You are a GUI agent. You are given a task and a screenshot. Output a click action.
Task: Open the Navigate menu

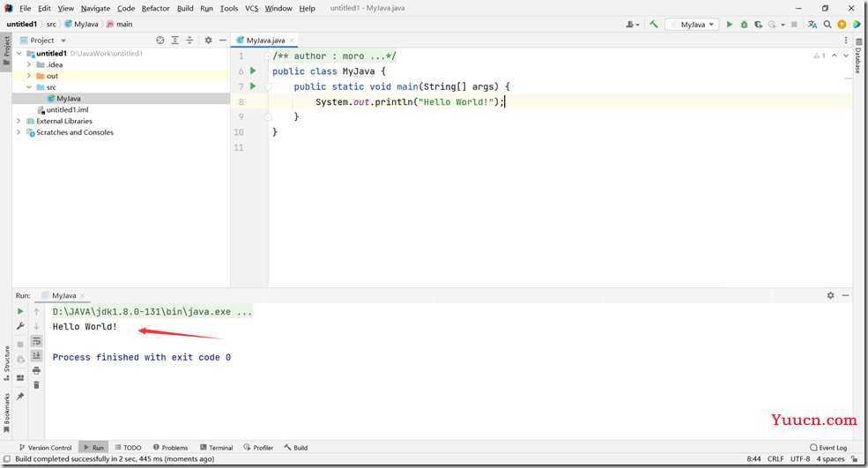coord(95,8)
